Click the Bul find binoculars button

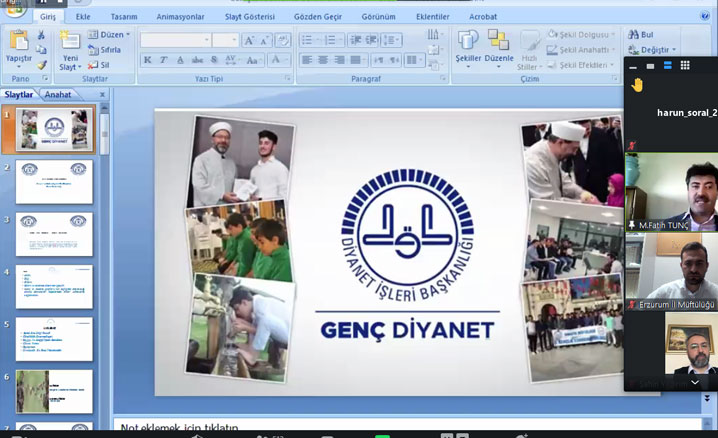[x=640, y=34]
